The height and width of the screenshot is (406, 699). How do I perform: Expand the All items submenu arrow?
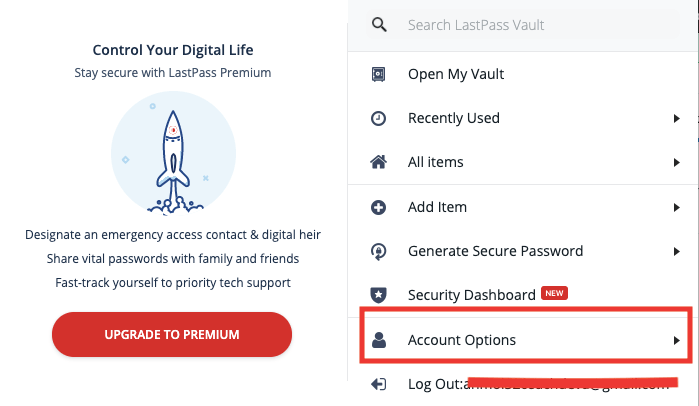pos(677,163)
